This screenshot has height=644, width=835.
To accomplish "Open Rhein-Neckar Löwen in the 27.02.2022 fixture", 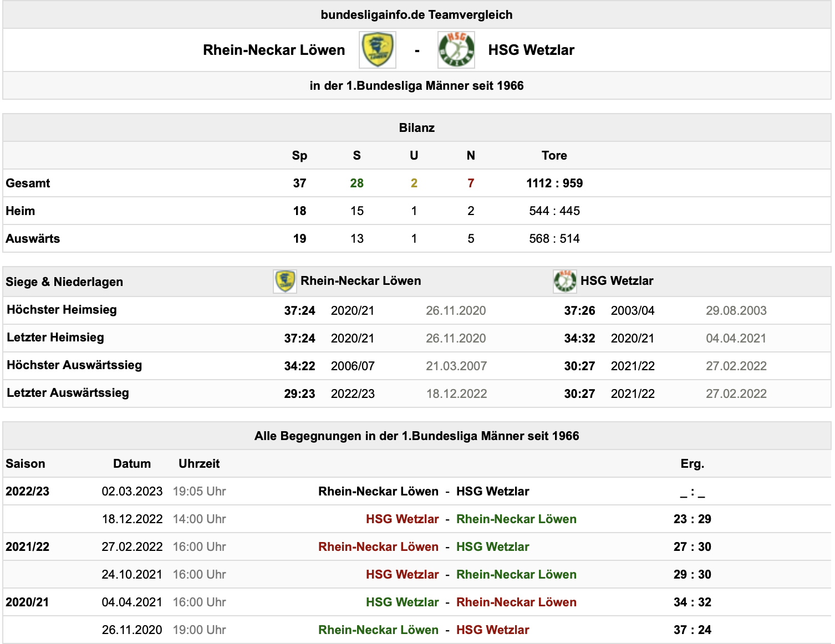I will pos(378,547).
